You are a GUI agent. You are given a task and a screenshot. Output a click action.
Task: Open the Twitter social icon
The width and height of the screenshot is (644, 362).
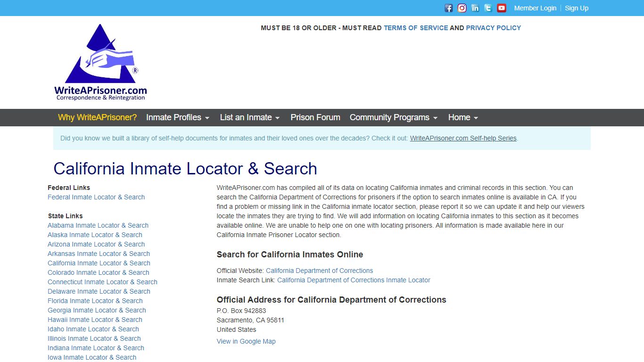click(488, 8)
